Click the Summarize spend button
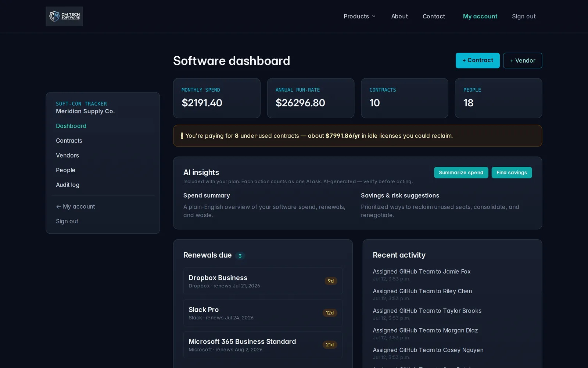Screen dimensions: 588x368 [x=461, y=173]
